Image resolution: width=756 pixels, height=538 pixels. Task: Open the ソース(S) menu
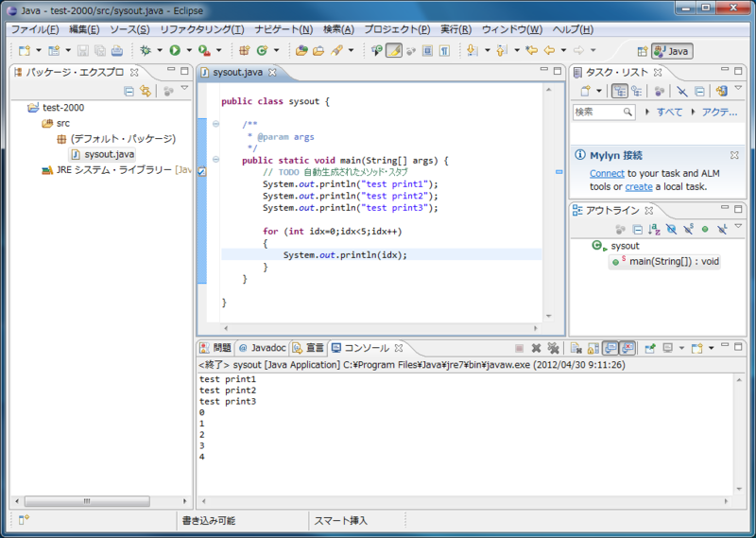point(129,29)
